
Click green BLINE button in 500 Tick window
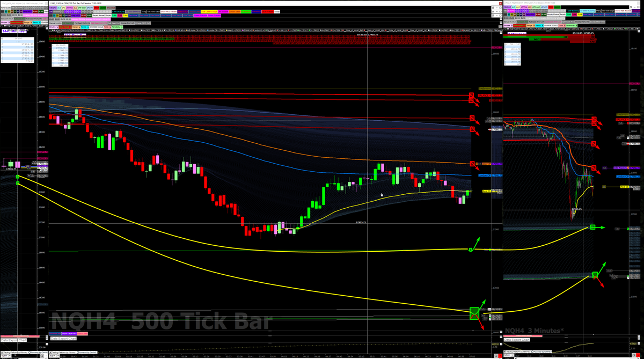(89, 15)
